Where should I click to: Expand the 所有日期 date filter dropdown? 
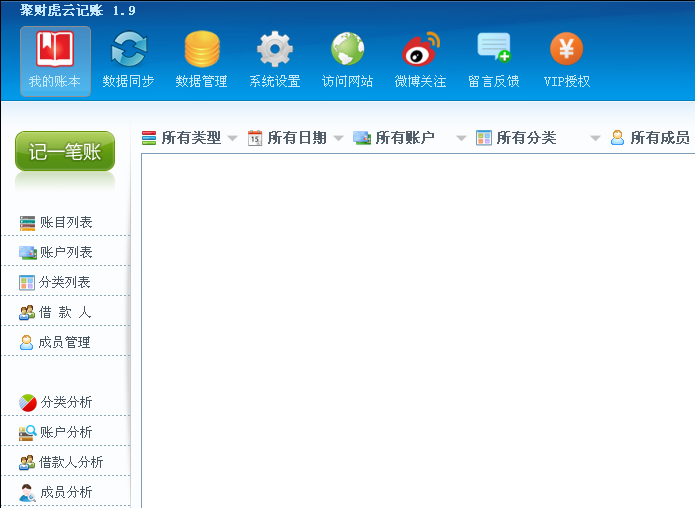point(296,138)
